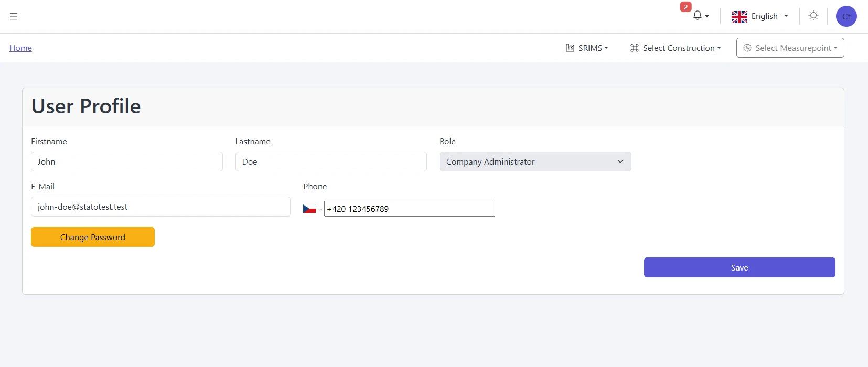Click the red notification badge 2
Viewport: 868px width, 367px height.
(685, 7)
